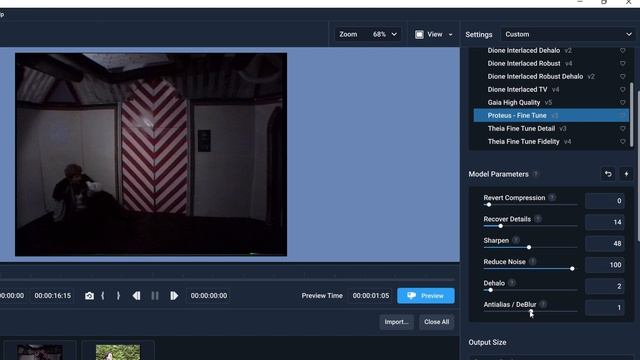Click the Reduce Noise value field
The width and height of the screenshot is (640, 360).
pyautogui.click(x=604, y=265)
